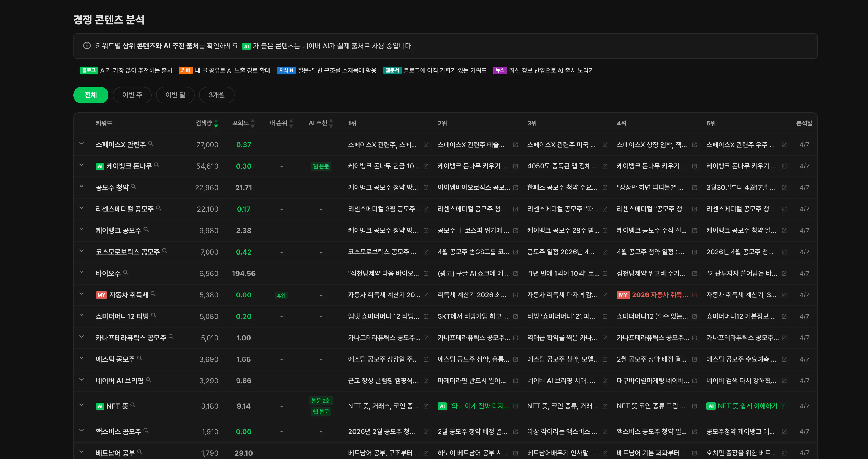Click magnifier icon beside 바이오주
This screenshot has height=459, width=868.
point(126,272)
